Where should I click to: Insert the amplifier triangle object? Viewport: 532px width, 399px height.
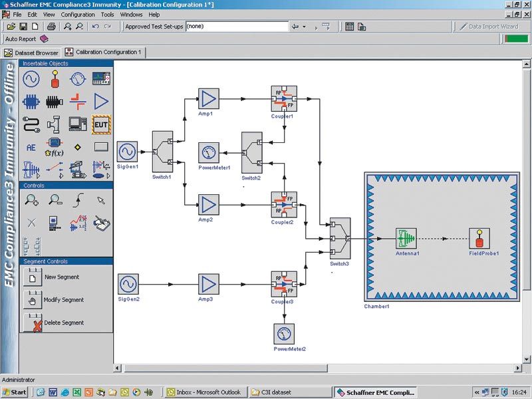point(101,102)
